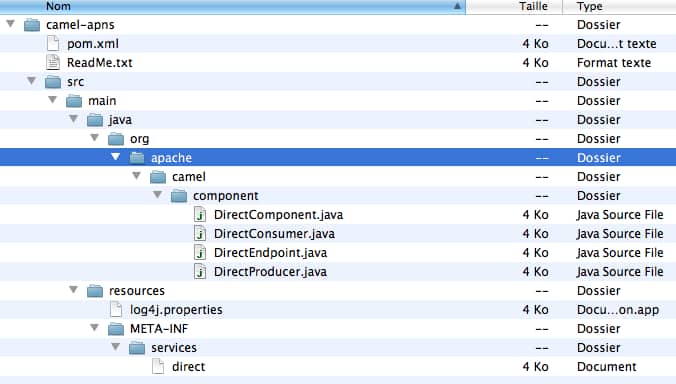Viewport: 676px width, 384px height.
Task: Click 'Java Source File' type of DirectProducer.java
Action: point(620,272)
